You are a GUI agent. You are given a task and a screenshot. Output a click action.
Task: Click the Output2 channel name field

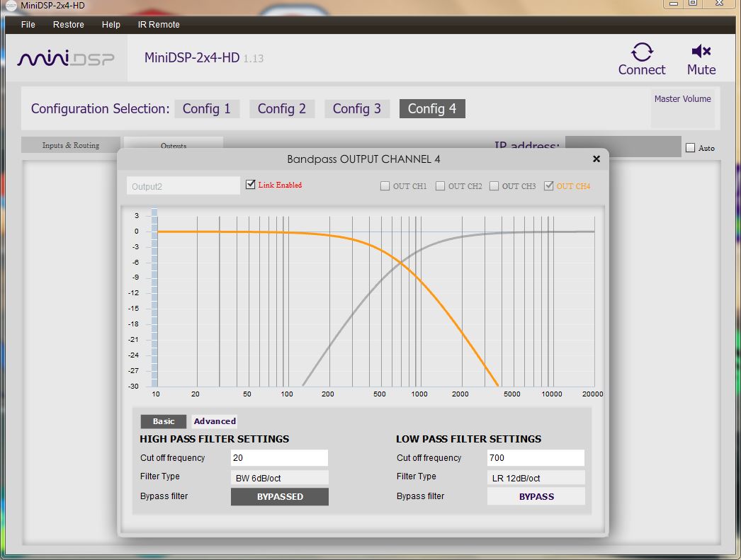pyautogui.click(x=183, y=186)
